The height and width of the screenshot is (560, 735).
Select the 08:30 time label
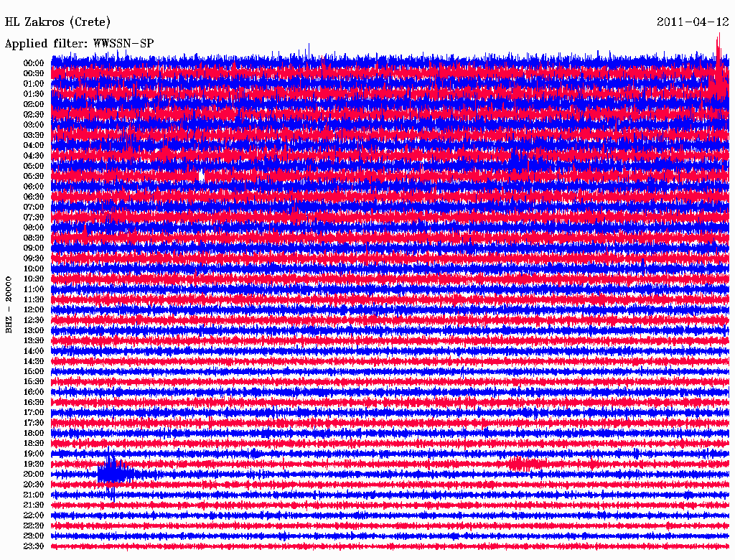click(x=34, y=238)
